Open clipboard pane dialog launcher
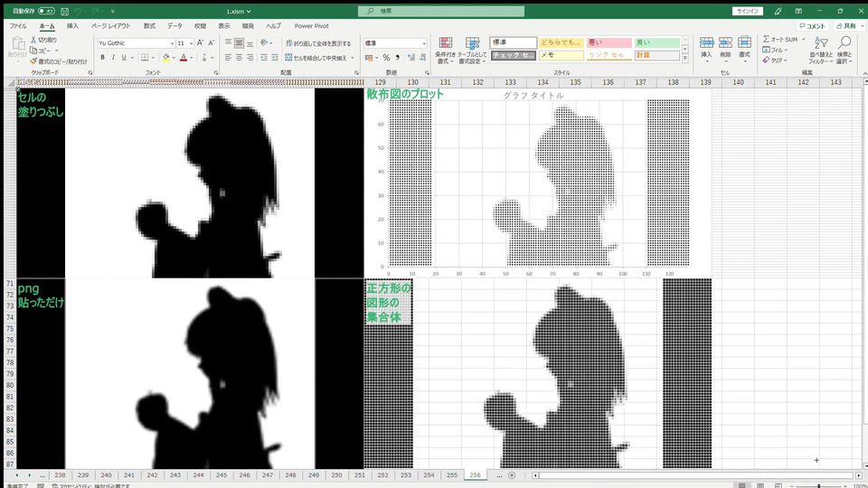Image resolution: width=868 pixels, height=488 pixels. [x=90, y=72]
